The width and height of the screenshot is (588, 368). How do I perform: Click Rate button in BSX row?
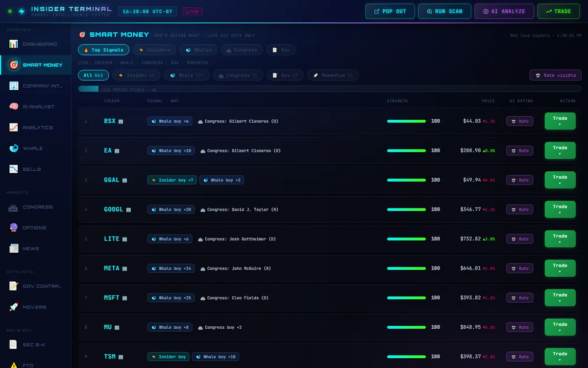tap(520, 121)
